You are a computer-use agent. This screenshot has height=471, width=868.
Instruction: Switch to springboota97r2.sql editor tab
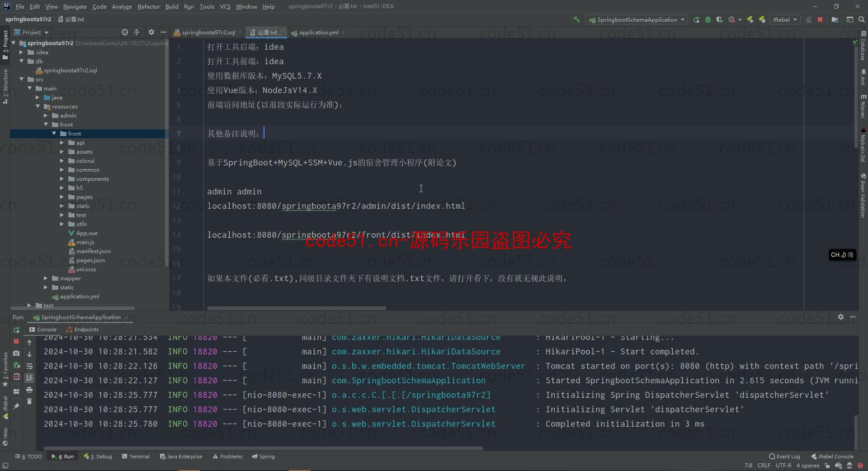click(208, 32)
